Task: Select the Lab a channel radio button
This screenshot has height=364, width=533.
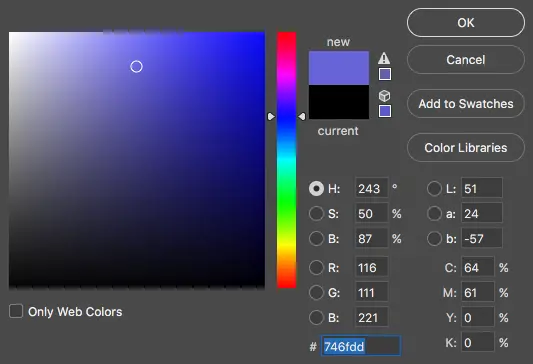Action: (x=434, y=213)
